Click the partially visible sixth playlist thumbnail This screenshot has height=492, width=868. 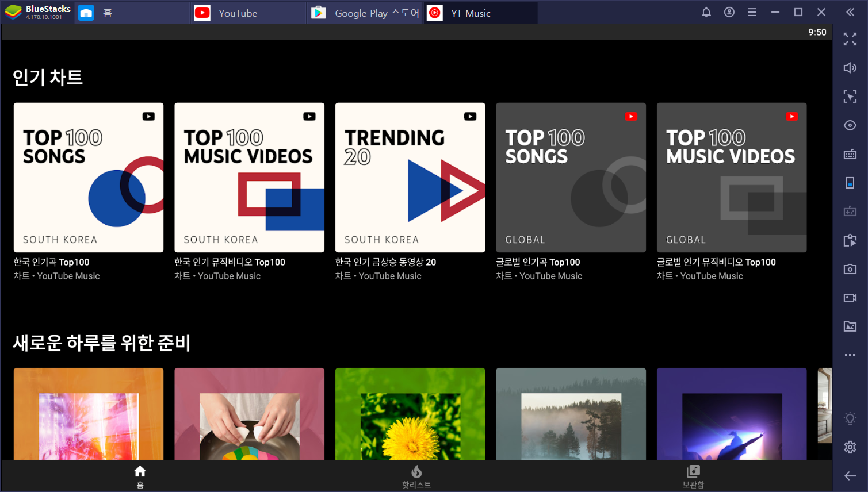(x=825, y=406)
